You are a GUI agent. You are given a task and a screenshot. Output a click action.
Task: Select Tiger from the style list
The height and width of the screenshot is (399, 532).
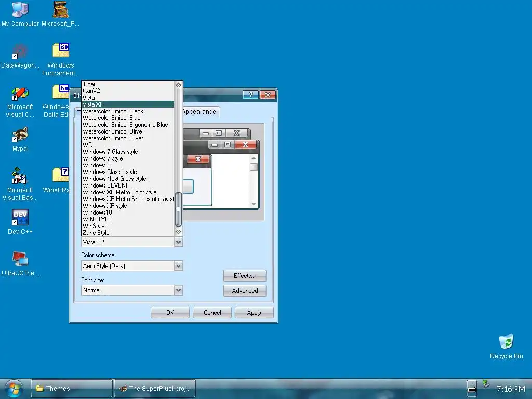pos(128,84)
